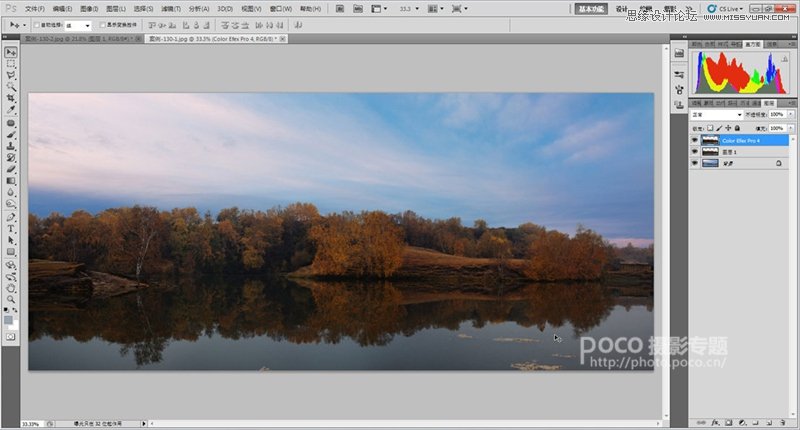The height and width of the screenshot is (430, 800).
Task: Click the background color swatch
Action: (14, 325)
